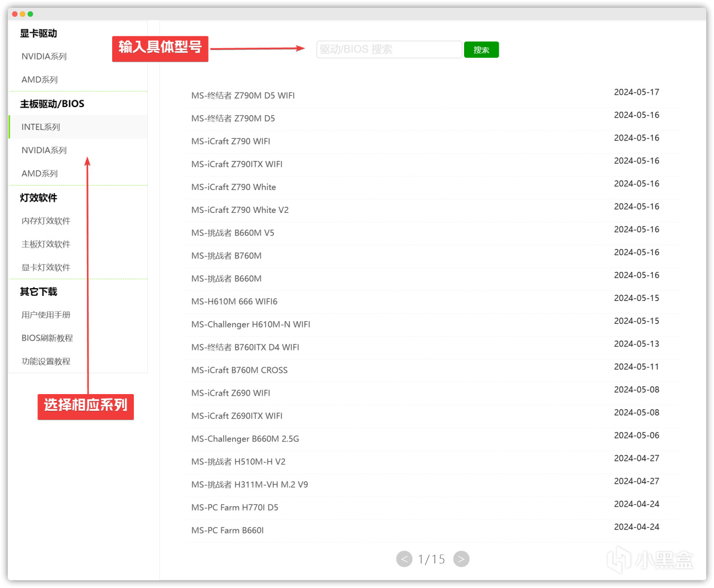Click the 1/15 page indicator
The width and height of the screenshot is (714, 588).
tap(432, 559)
